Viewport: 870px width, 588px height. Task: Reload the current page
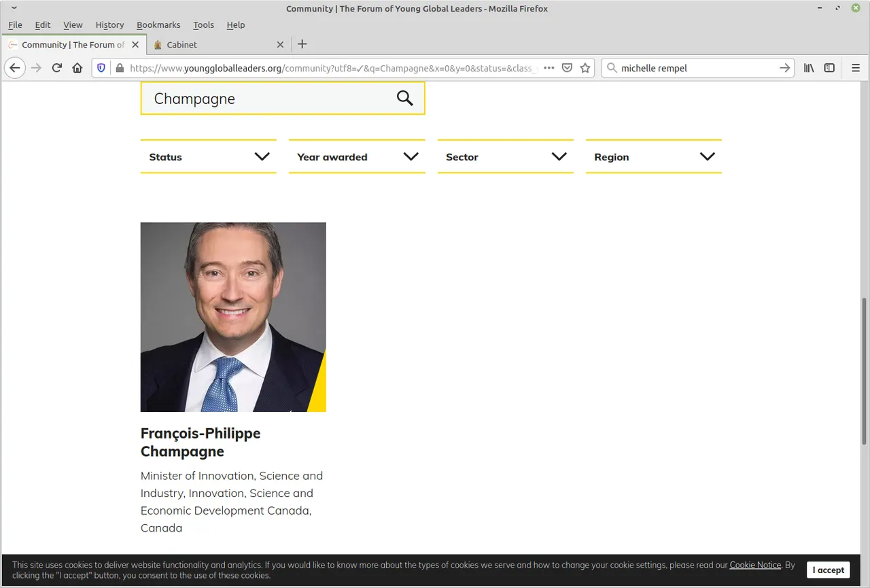pyautogui.click(x=57, y=68)
